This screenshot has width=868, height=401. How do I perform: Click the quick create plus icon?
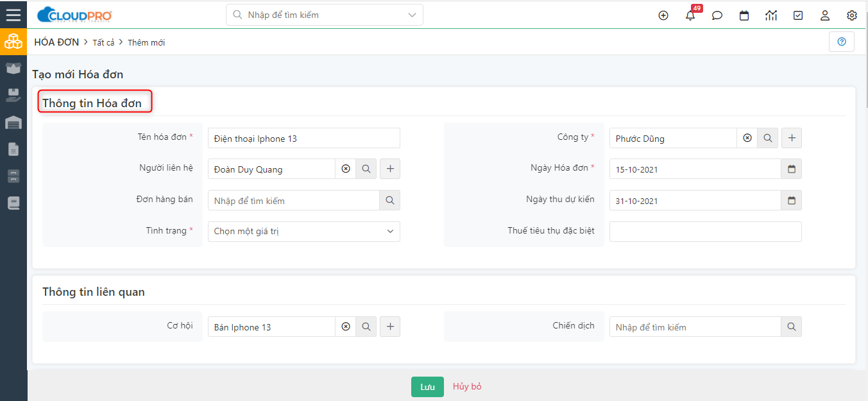[663, 15]
